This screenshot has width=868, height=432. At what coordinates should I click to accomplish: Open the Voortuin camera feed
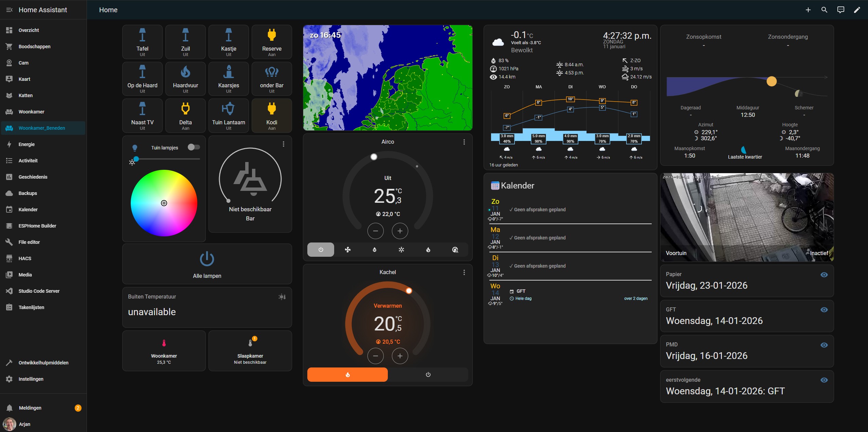[746, 217]
